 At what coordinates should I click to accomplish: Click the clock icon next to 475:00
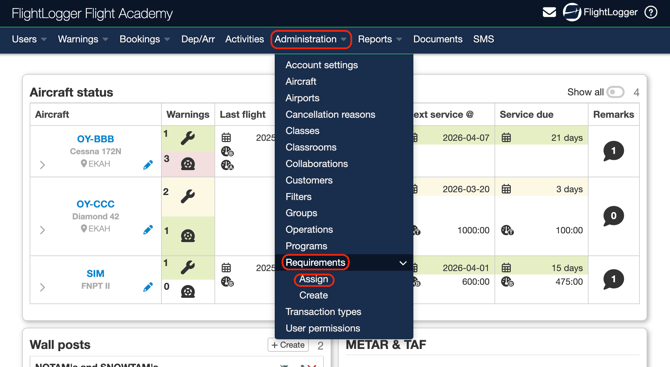point(507,282)
